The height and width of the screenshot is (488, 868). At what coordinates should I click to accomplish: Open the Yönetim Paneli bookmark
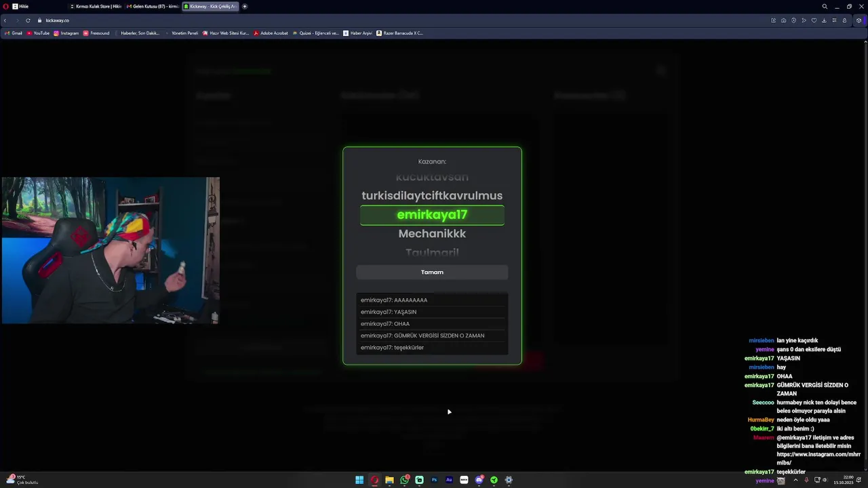[181, 33]
